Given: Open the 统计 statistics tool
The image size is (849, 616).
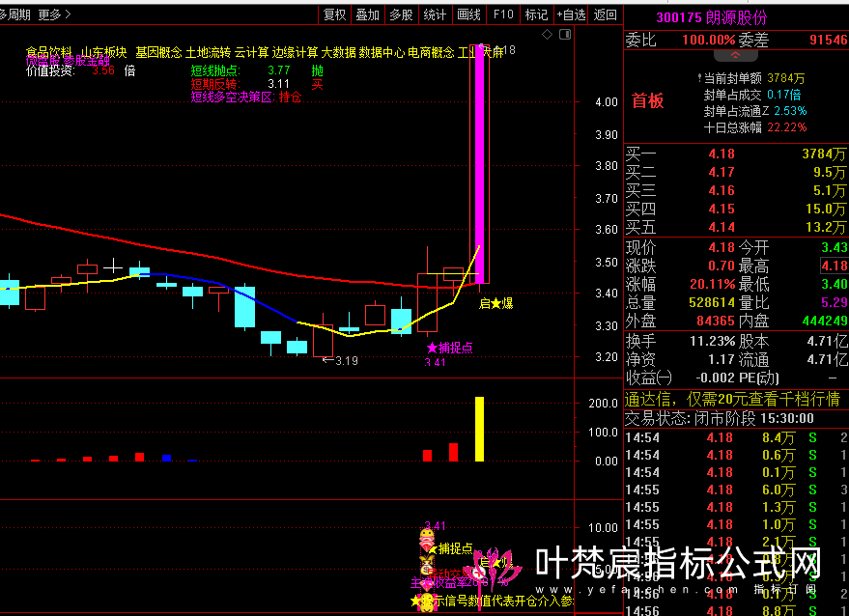Looking at the screenshot, I should [435, 14].
